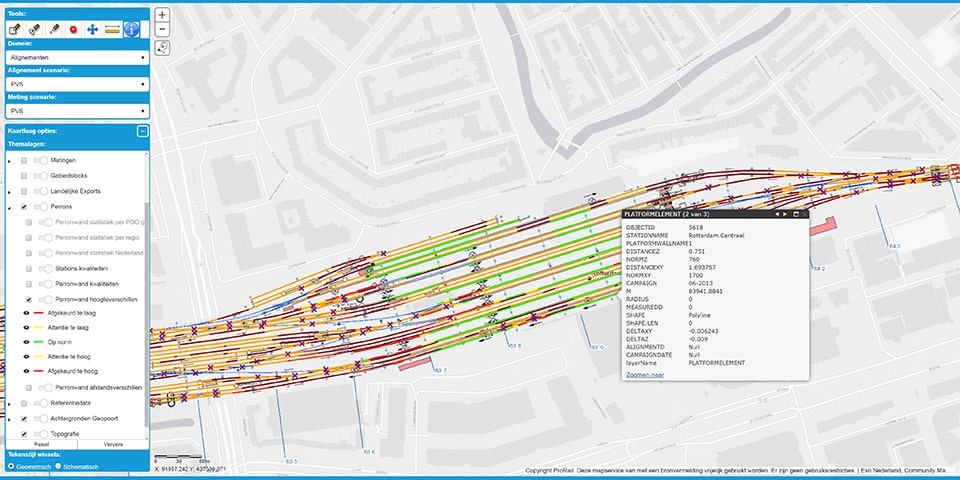The height and width of the screenshot is (480, 960).
Task: Adjust the Perrons layer transparency slider
Action: (x=40, y=207)
